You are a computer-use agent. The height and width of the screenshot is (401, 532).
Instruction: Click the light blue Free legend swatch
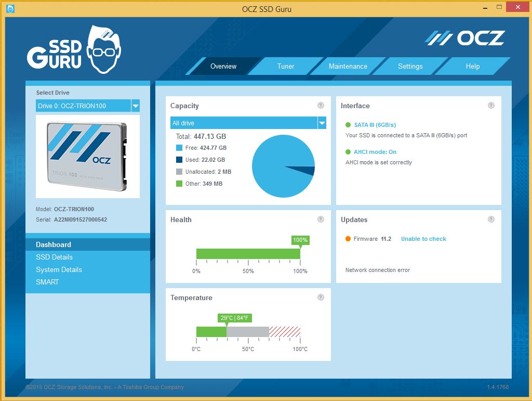(x=179, y=148)
